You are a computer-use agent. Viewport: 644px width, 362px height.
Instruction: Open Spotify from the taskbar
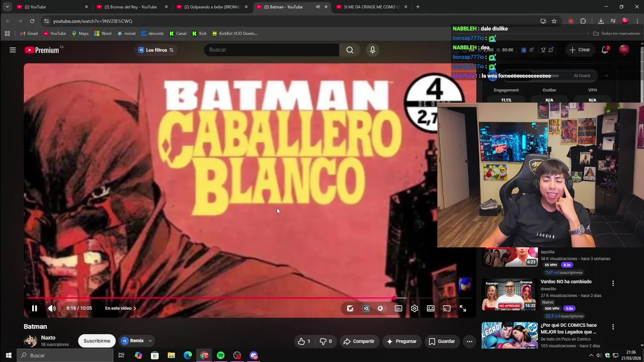[x=220, y=355]
